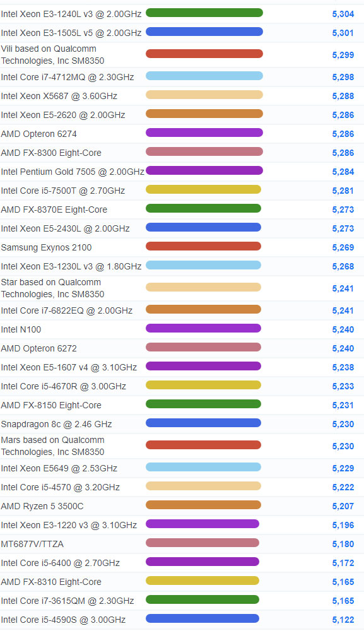
Task: Open Intel Core i7-4712MQ CPU link
Action: click(68, 77)
